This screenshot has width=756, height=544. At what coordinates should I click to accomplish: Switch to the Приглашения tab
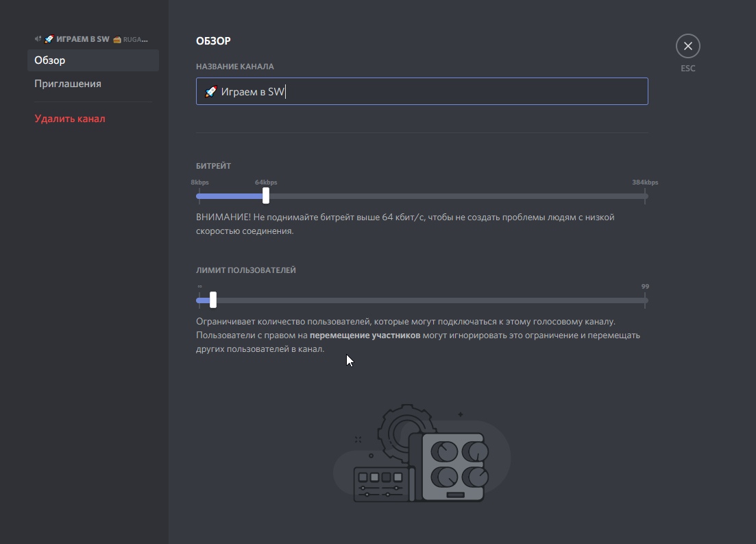[68, 84]
